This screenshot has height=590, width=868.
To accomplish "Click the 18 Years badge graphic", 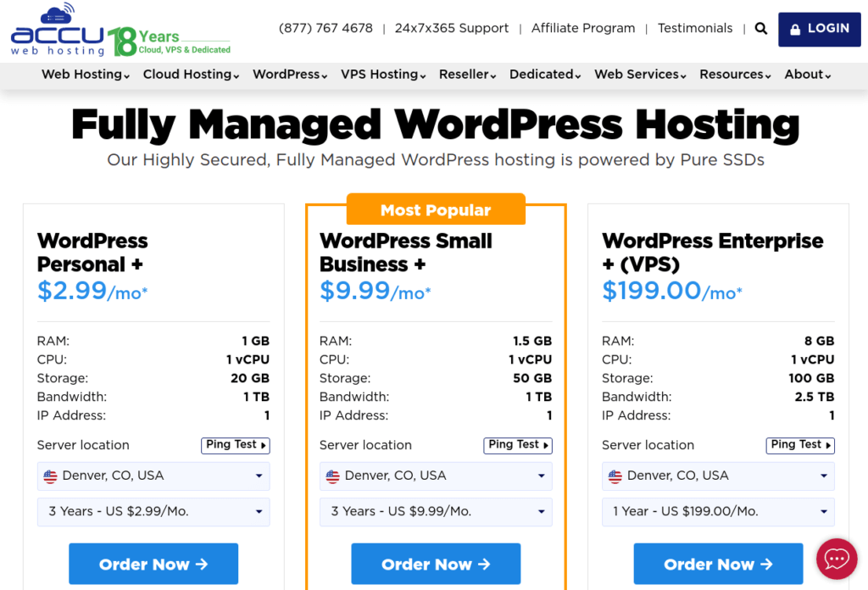I will [169, 42].
